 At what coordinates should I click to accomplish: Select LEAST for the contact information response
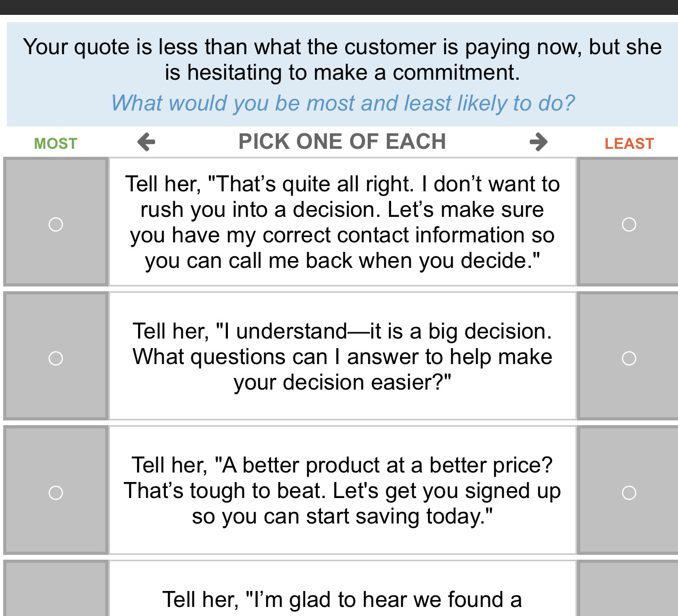tap(629, 225)
